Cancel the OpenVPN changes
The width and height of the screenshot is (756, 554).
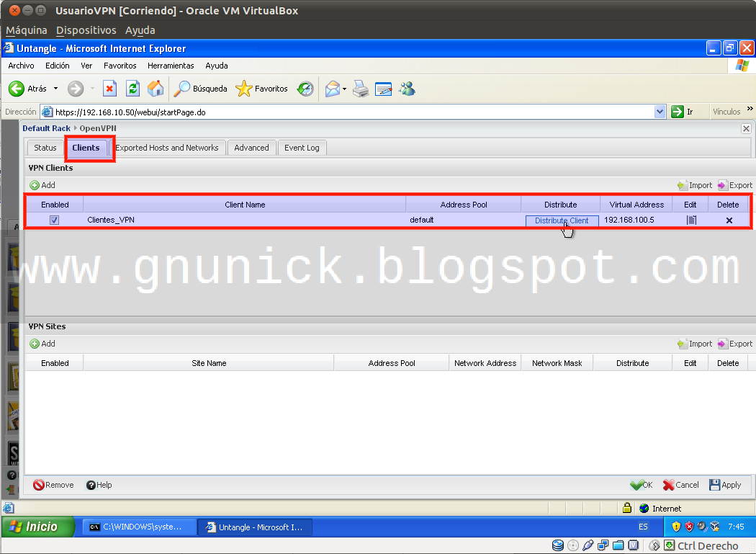(x=681, y=485)
